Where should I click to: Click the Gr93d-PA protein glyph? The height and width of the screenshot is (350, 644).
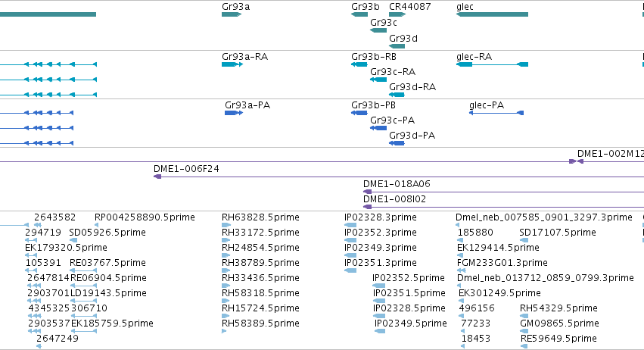pos(397,143)
